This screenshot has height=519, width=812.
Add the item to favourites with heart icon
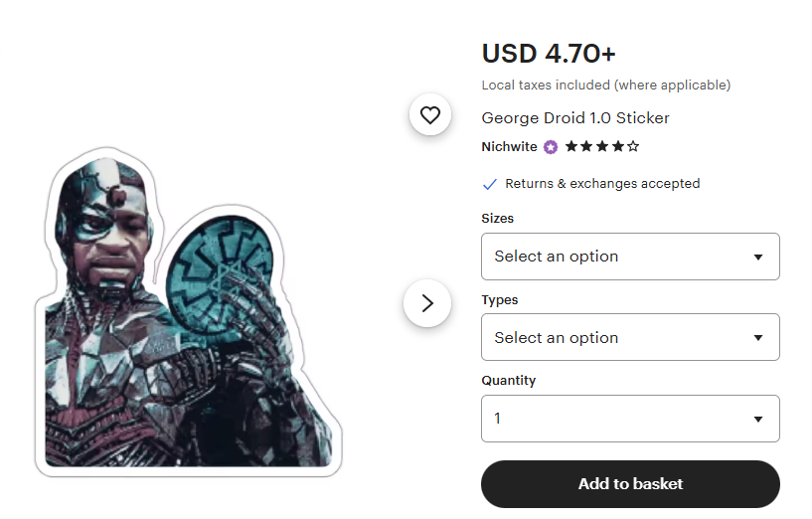pyautogui.click(x=429, y=114)
